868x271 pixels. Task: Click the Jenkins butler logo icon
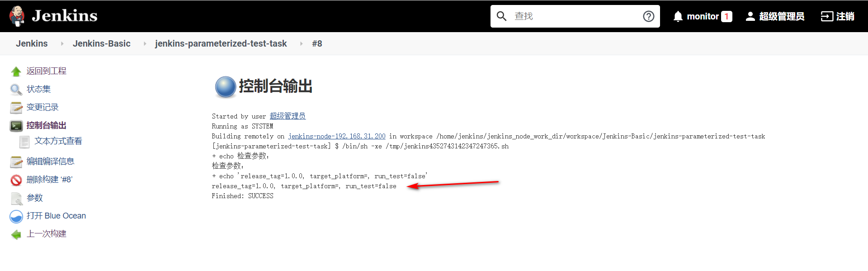(x=17, y=16)
